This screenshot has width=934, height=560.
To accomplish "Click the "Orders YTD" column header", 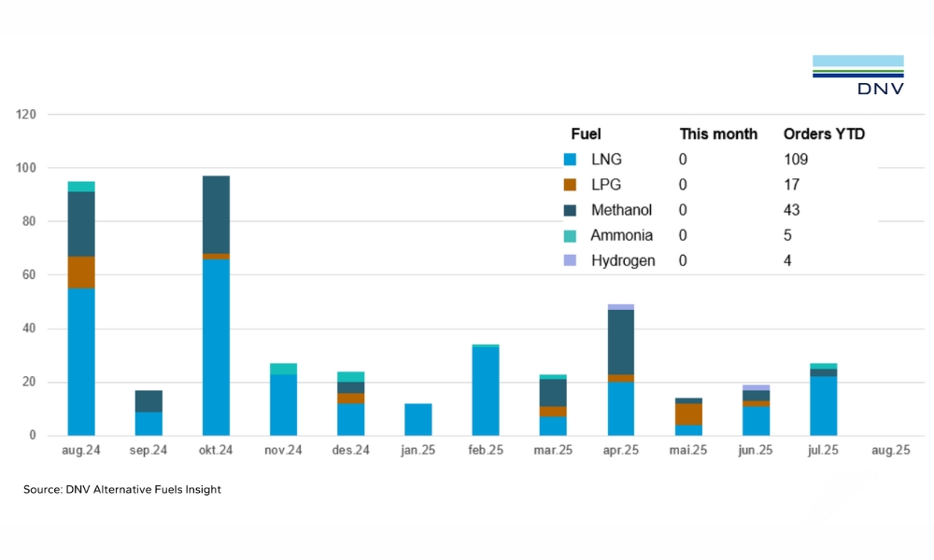I will tap(824, 134).
